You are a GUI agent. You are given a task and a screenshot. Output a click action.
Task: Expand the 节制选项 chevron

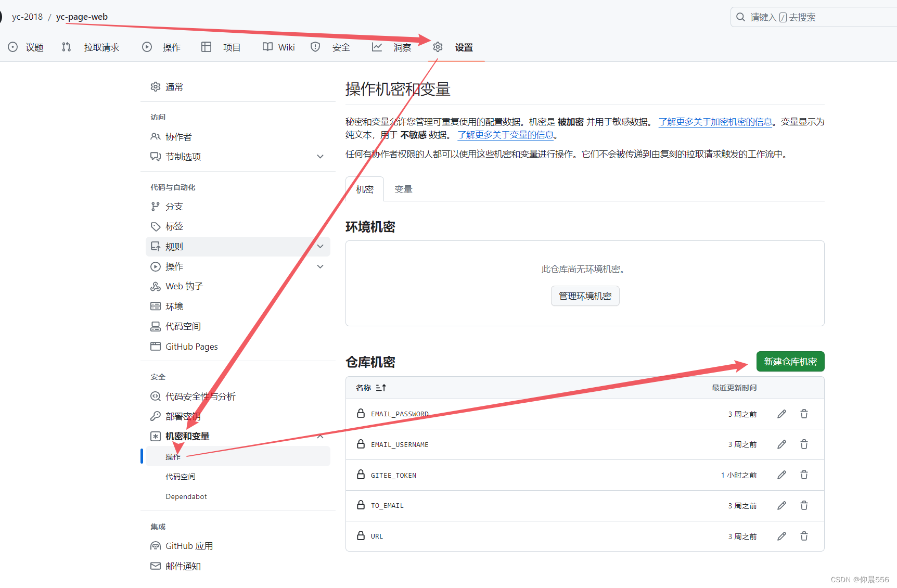(x=321, y=156)
